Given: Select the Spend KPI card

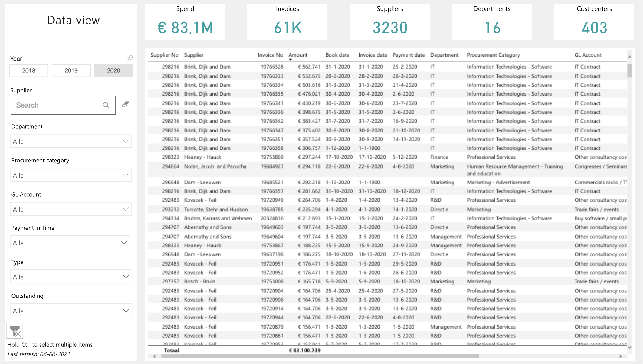Looking at the screenshot, I should [x=185, y=21].
